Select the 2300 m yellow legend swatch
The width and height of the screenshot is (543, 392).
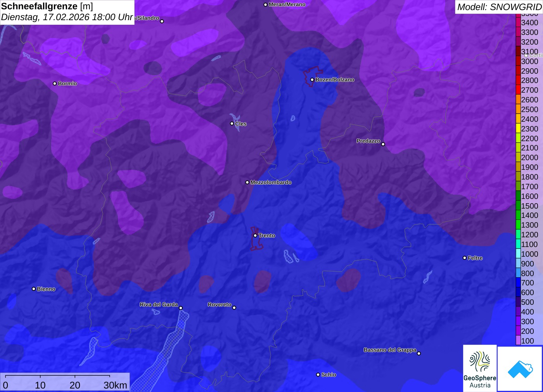tap(518, 128)
